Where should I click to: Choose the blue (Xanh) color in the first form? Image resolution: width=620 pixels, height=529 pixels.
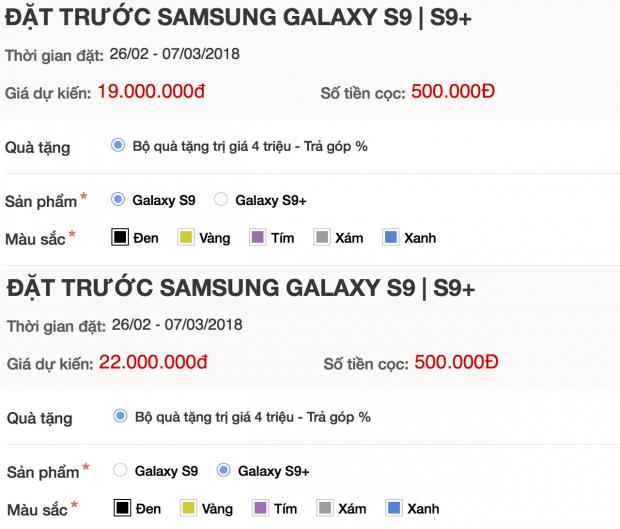pos(392,238)
